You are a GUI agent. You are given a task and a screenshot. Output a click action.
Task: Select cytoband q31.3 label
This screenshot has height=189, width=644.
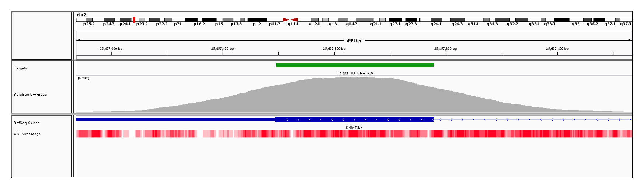492,24
